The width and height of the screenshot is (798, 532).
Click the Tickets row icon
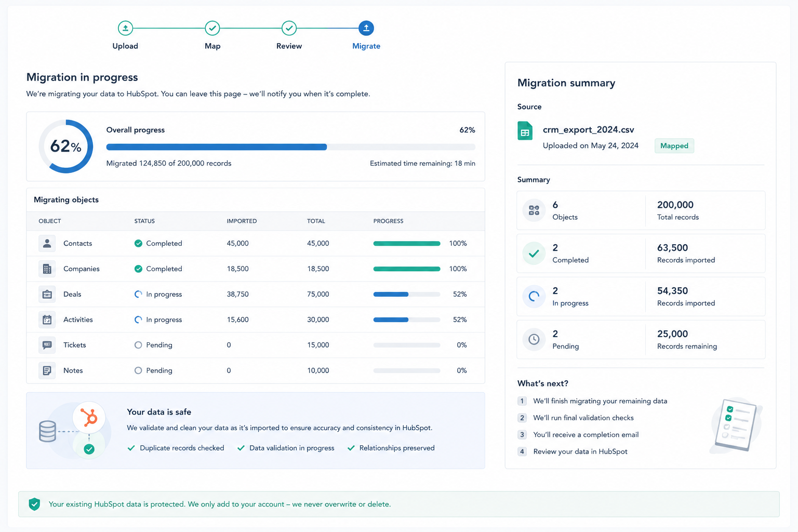(x=47, y=345)
